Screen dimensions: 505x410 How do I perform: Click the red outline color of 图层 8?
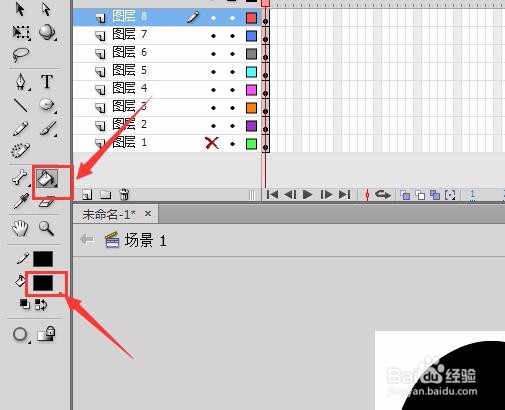(251, 18)
